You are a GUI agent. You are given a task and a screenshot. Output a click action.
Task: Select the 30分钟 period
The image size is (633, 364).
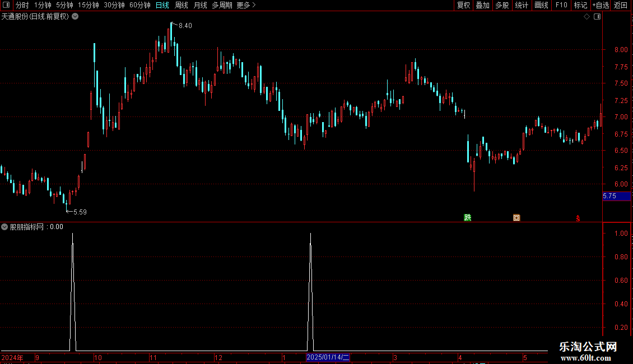click(x=114, y=5)
